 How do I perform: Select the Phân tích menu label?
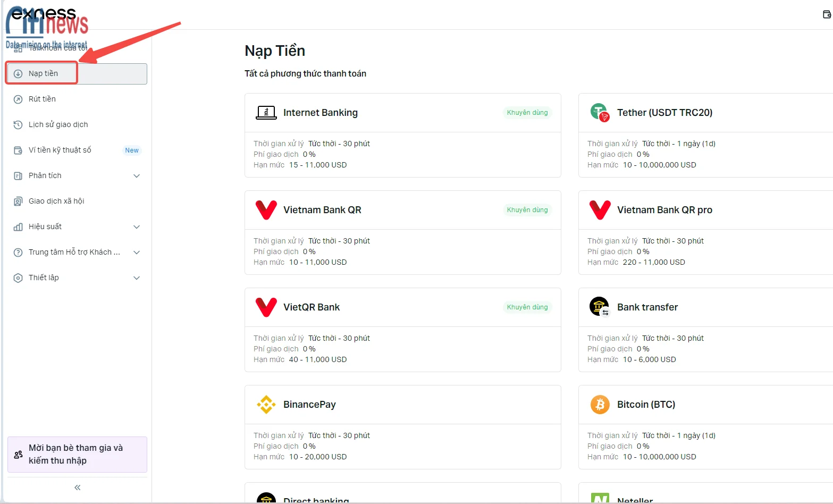pos(45,175)
